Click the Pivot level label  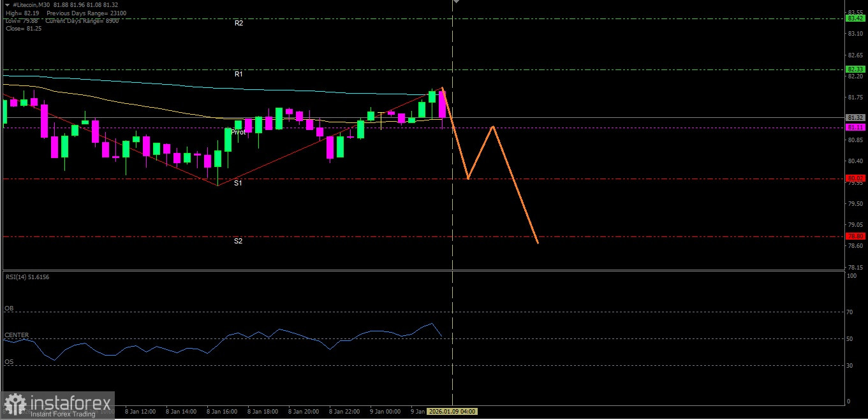pyautogui.click(x=238, y=132)
